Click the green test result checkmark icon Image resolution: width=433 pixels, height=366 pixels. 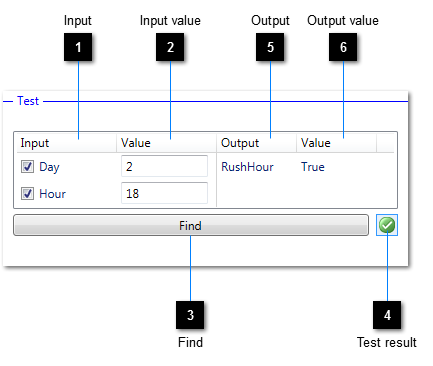click(387, 225)
